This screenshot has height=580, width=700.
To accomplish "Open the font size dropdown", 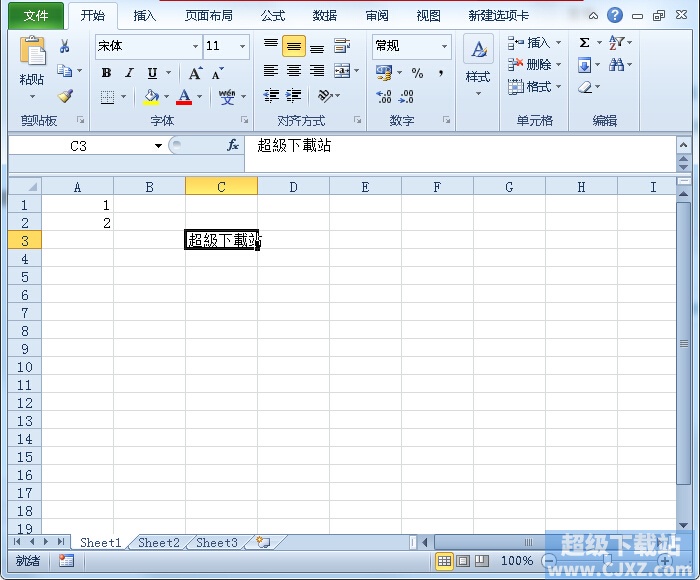I will pyautogui.click(x=242, y=46).
